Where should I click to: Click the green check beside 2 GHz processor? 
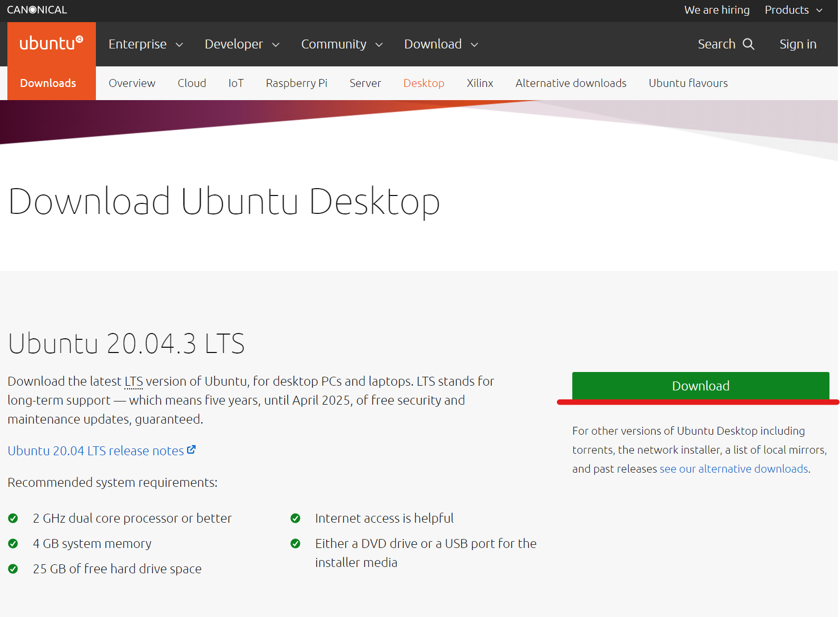click(x=13, y=518)
